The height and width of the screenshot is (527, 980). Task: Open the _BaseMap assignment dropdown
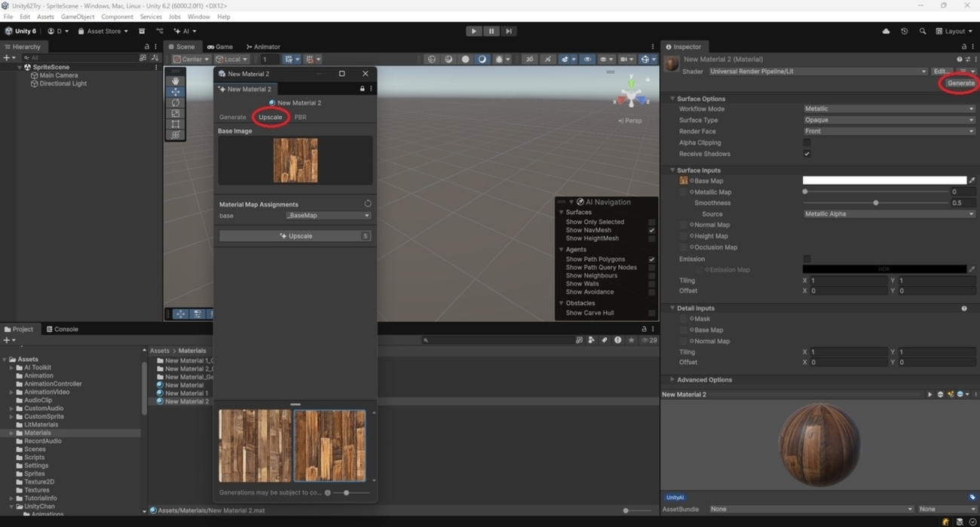(x=328, y=216)
